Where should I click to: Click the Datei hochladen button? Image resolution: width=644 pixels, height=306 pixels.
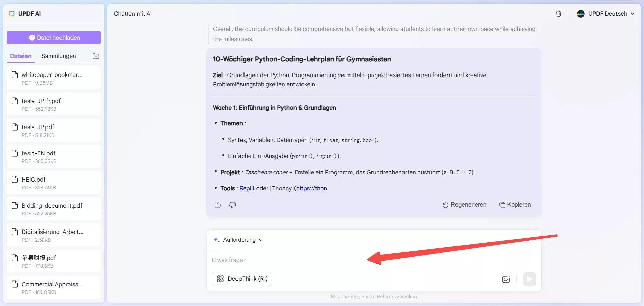point(54,38)
